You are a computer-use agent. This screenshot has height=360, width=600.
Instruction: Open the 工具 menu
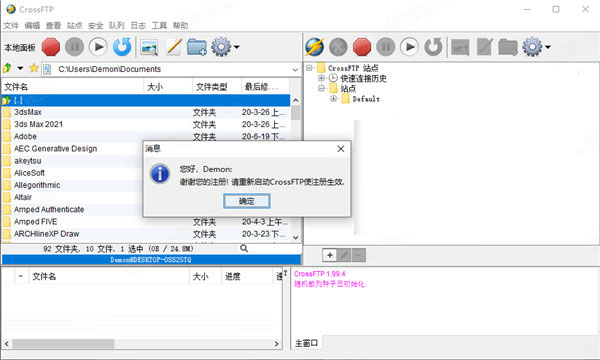(159, 26)
